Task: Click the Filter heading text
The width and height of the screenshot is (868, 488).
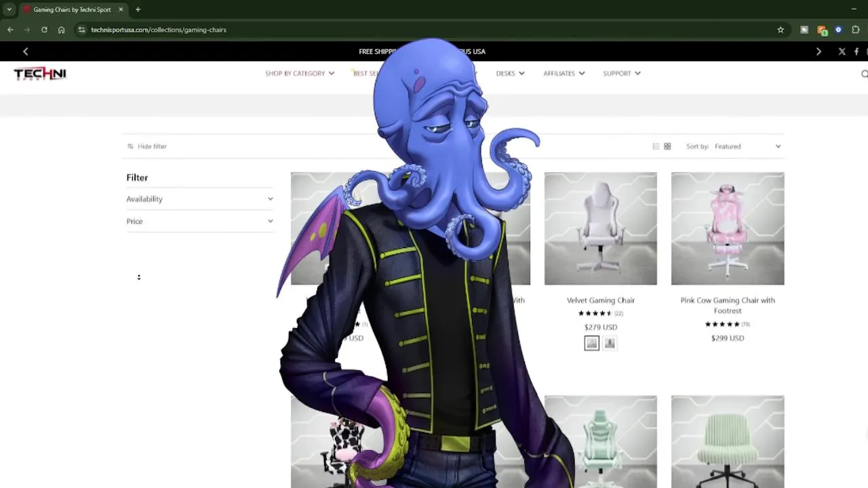Action: coord(137,178)
